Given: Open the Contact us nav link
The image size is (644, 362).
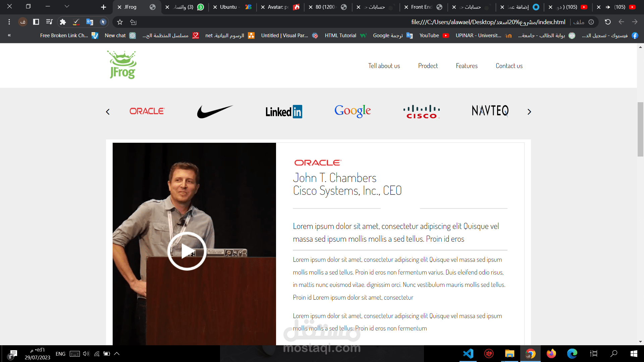Looking at the screenshot, I should (509, 66).
